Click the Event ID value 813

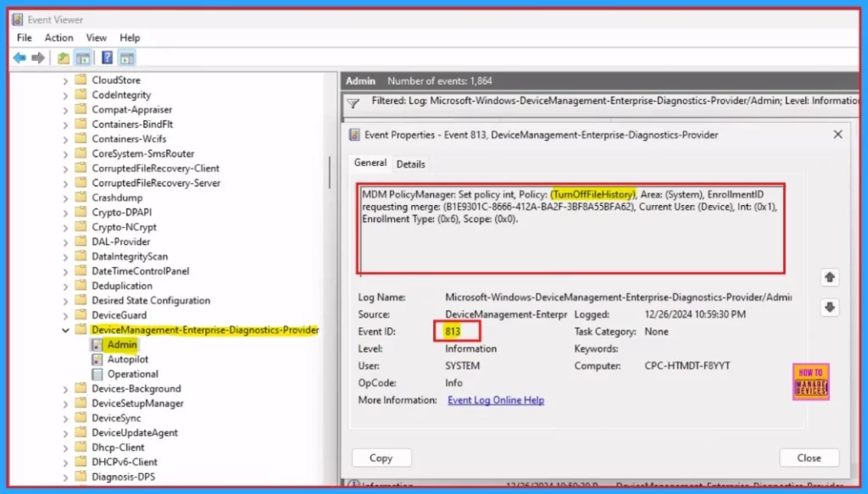pyautogui.click(x=453, y=331)
